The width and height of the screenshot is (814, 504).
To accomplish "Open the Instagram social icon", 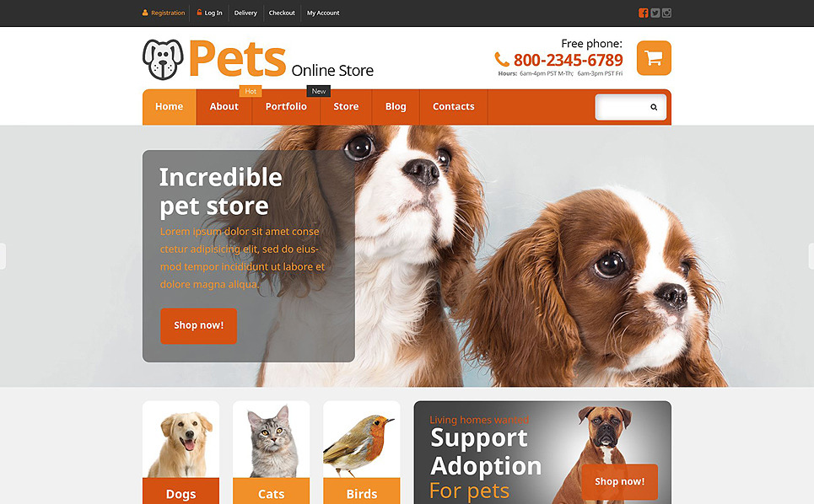I will (666, 13).
